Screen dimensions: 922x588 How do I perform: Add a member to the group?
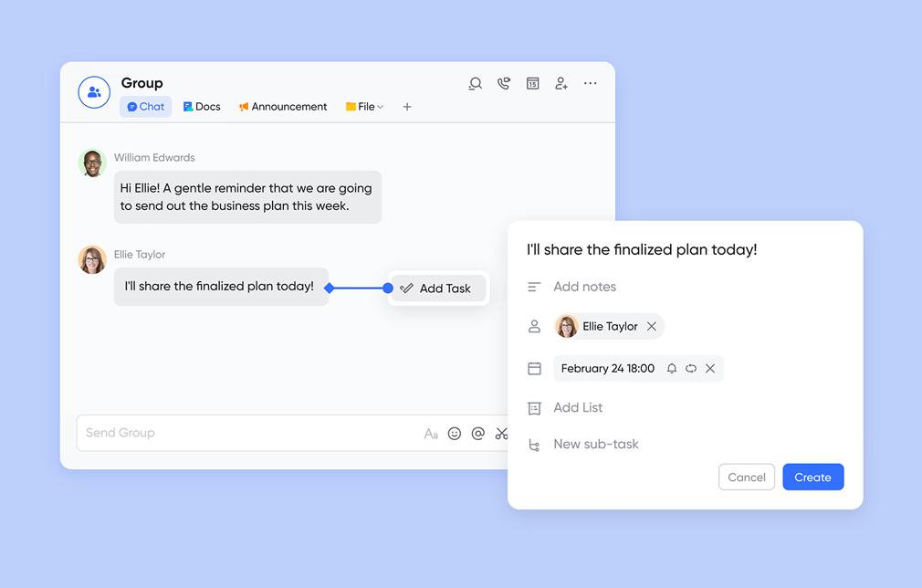561,84
